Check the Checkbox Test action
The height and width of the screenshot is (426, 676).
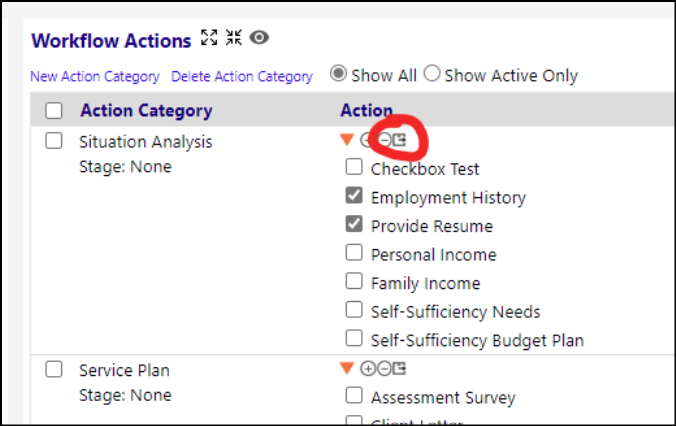pyautogui.click(x=354, y=166)
